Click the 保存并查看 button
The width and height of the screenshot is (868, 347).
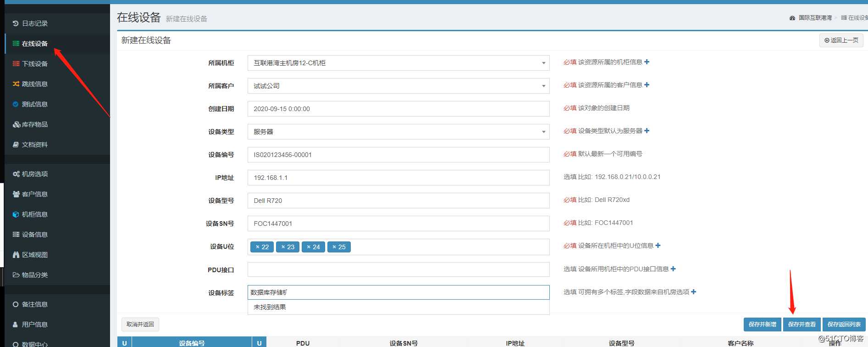802,325
